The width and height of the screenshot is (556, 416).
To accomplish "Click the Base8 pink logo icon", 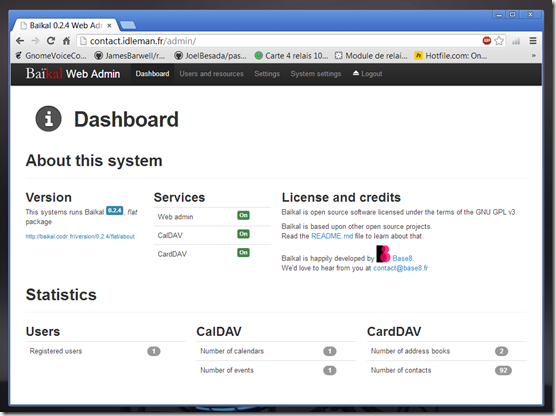I will click(x=383, y=254).
